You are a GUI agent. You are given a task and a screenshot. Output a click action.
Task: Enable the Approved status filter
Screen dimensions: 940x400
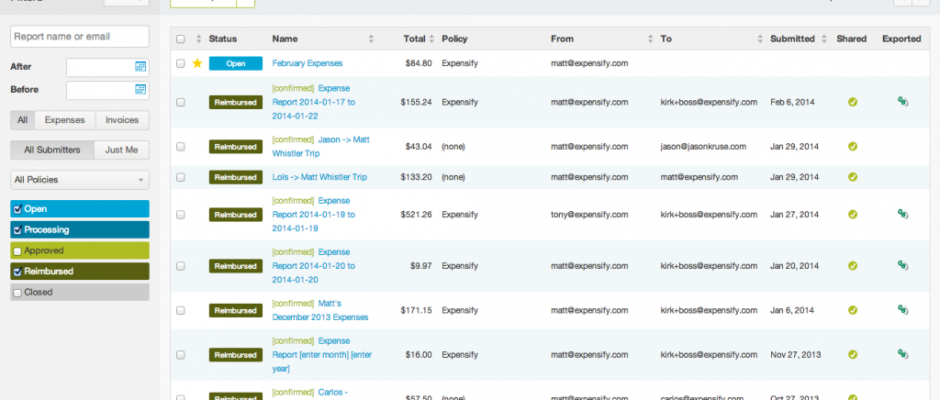tap(17, 251)
